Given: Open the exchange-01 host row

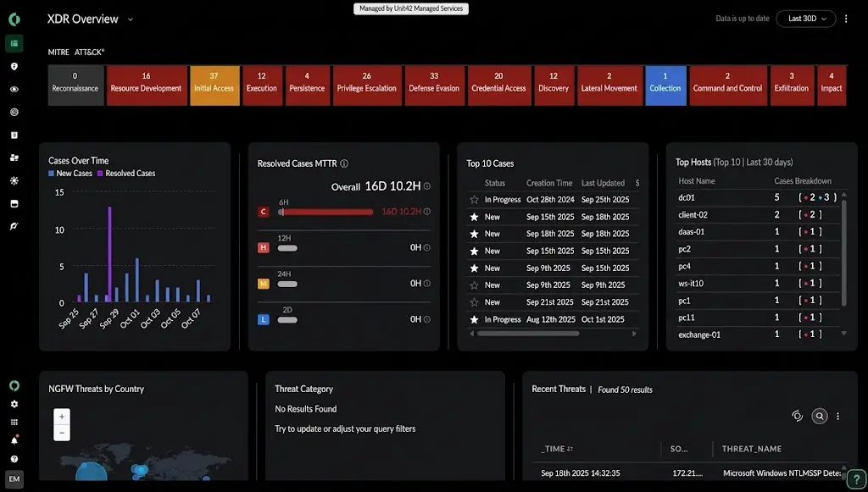Looking at the screenshot, I should click(x=757, y=334).
